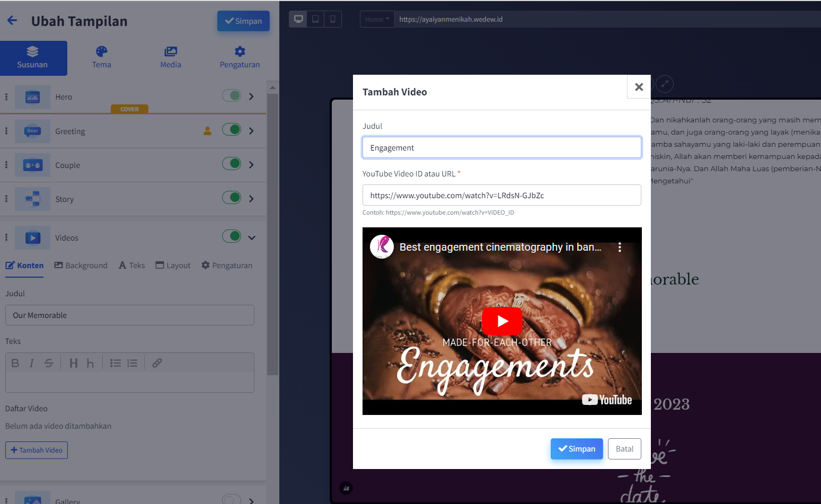Toggle strikethrough in the Teks editor
The width and height of the screenshot is (821, 504).
click(x=49, y=363)
